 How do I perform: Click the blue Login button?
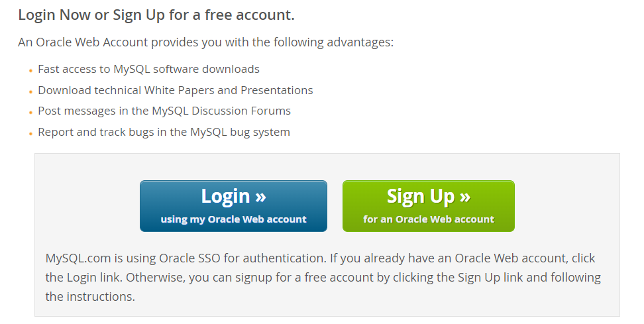233,205
